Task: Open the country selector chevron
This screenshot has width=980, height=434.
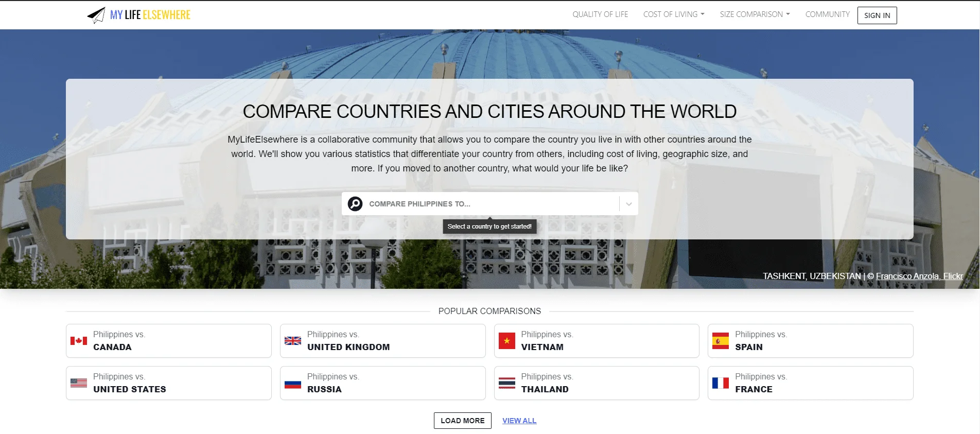Action: click(628, 204)
